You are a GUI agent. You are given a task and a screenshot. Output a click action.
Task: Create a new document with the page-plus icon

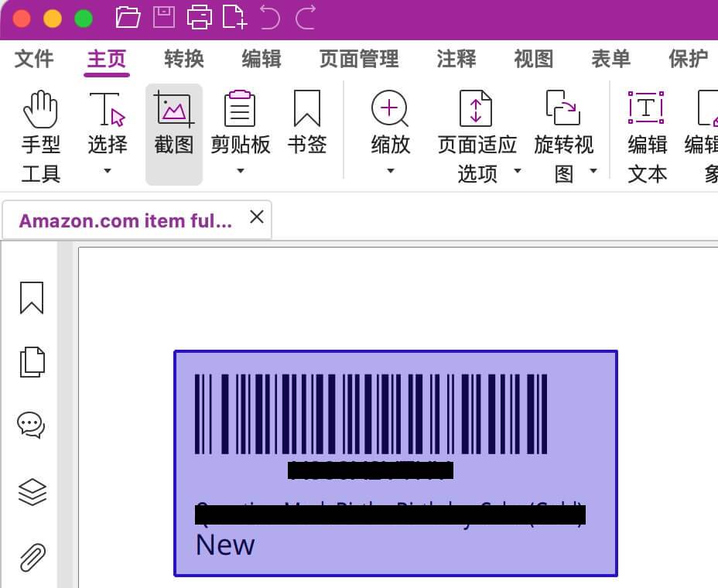tap(234, 17)
